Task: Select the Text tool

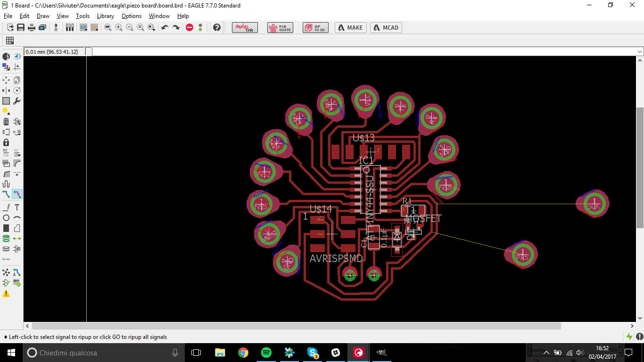Action: 17,207
